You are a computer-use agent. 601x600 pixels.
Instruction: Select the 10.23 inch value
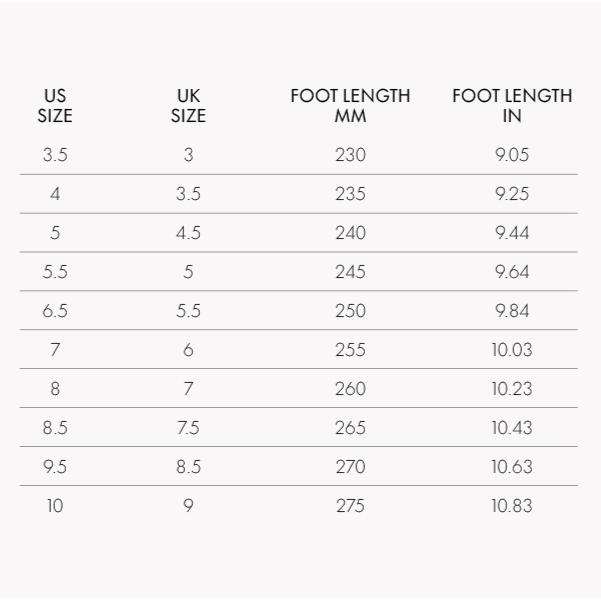pos(512,389)
